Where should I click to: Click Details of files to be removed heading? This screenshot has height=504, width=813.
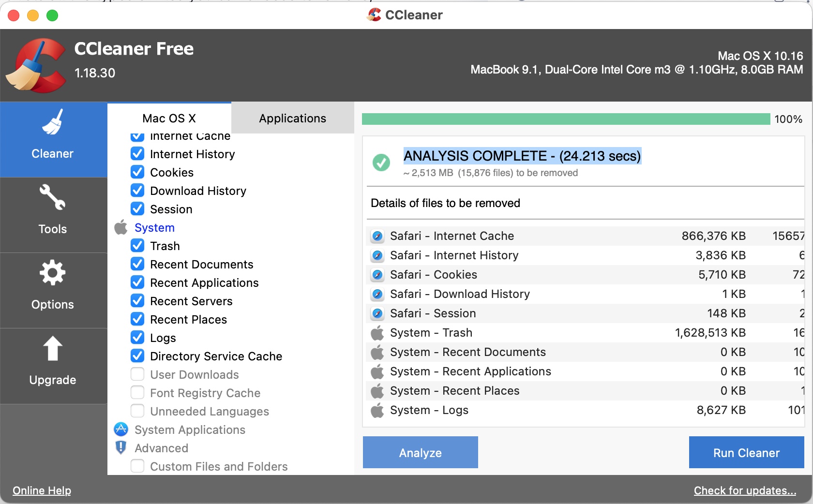coord(445,203)
